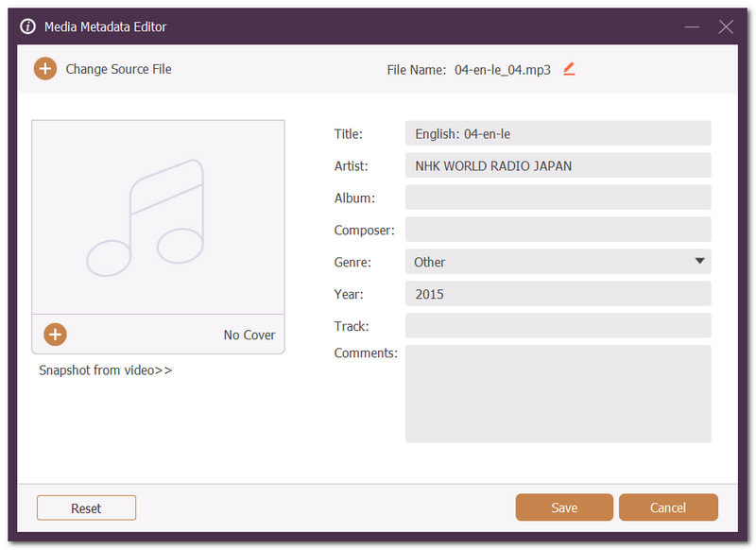Image resolution: width=756 pixels, height=550 pixels.
Task: Click the No Cover text
Action: click(249, 335)
